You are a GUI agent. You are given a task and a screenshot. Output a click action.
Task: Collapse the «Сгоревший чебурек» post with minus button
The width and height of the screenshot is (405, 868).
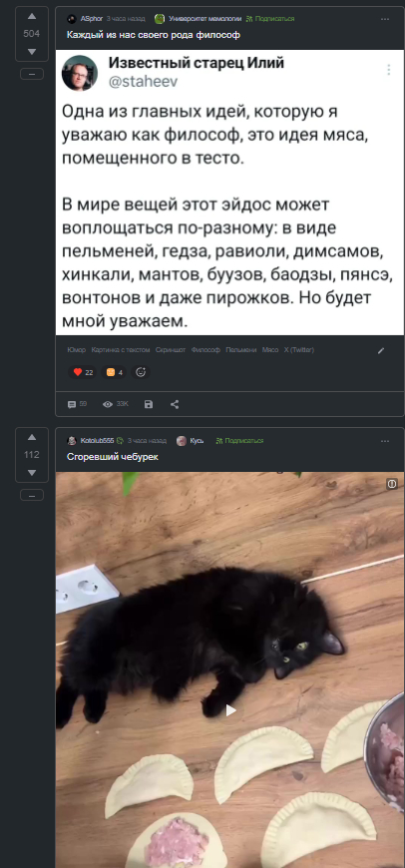click(x=32, y=496)
